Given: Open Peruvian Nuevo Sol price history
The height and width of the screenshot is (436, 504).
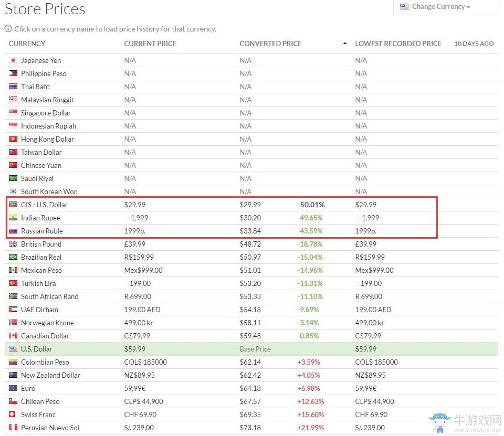Looking at the screenshot, I should (x=50, y=428).
